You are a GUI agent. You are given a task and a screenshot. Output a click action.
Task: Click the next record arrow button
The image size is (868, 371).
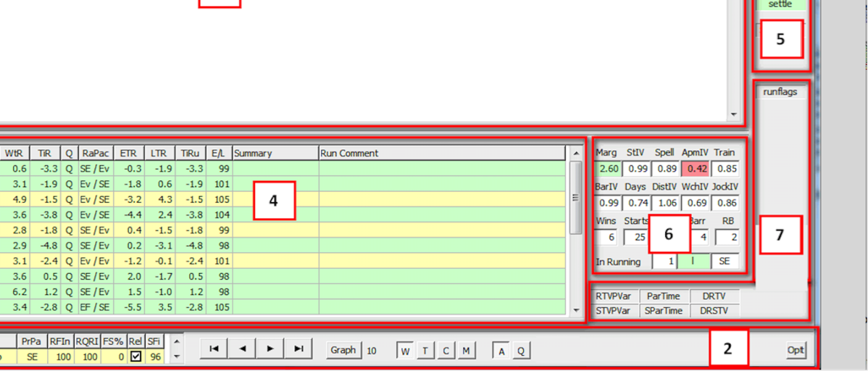pos(270,349)
